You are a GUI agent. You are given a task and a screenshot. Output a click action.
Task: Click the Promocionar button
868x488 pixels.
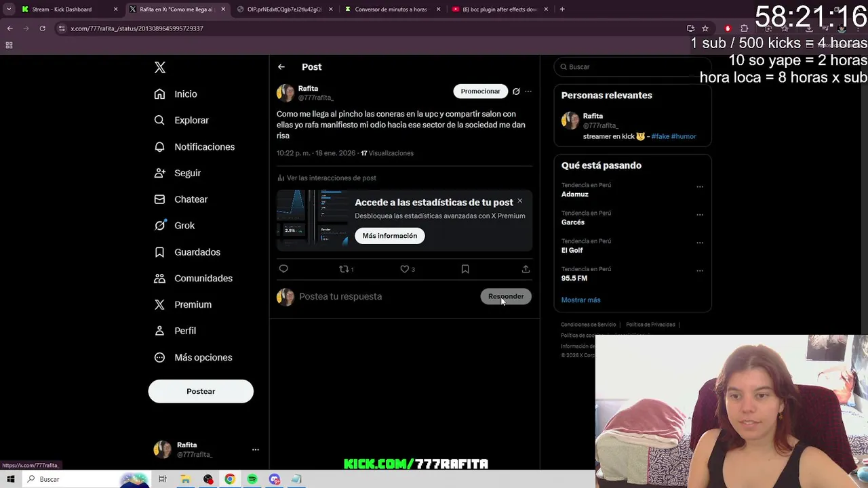click(x=480, y=91)
